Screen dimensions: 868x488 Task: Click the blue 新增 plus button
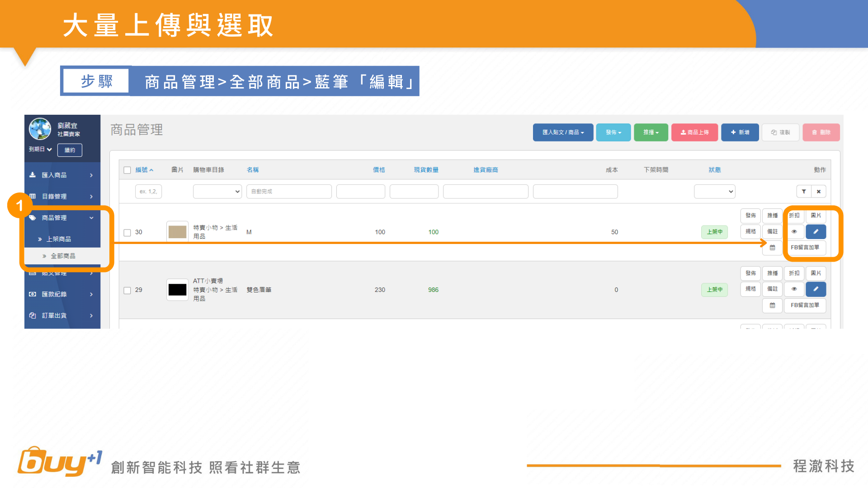[x=740, y=132]
